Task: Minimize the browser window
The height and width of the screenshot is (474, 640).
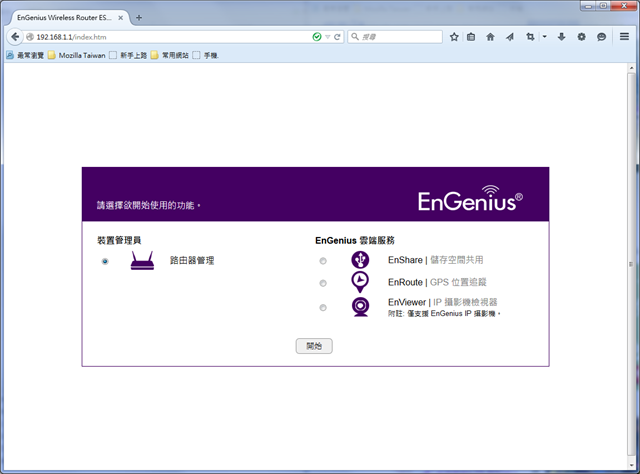Action: 588,6
